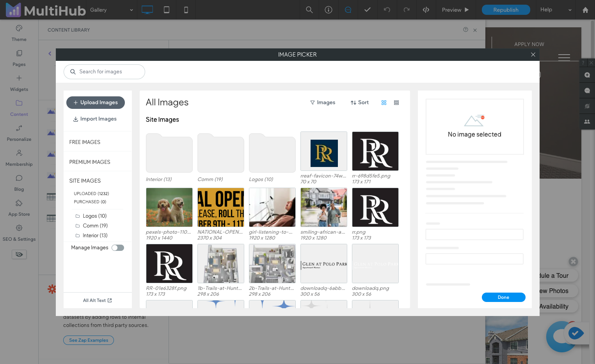Viewport: 595px width, 364px height.
Task: Open the Personalize sidebar panel
Action: 19,133
